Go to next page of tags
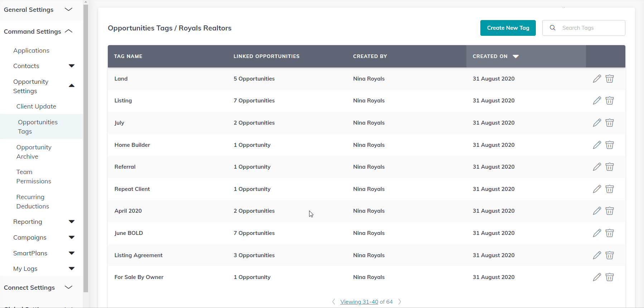Screen dimensions: 644x308 tap(400, 302)
